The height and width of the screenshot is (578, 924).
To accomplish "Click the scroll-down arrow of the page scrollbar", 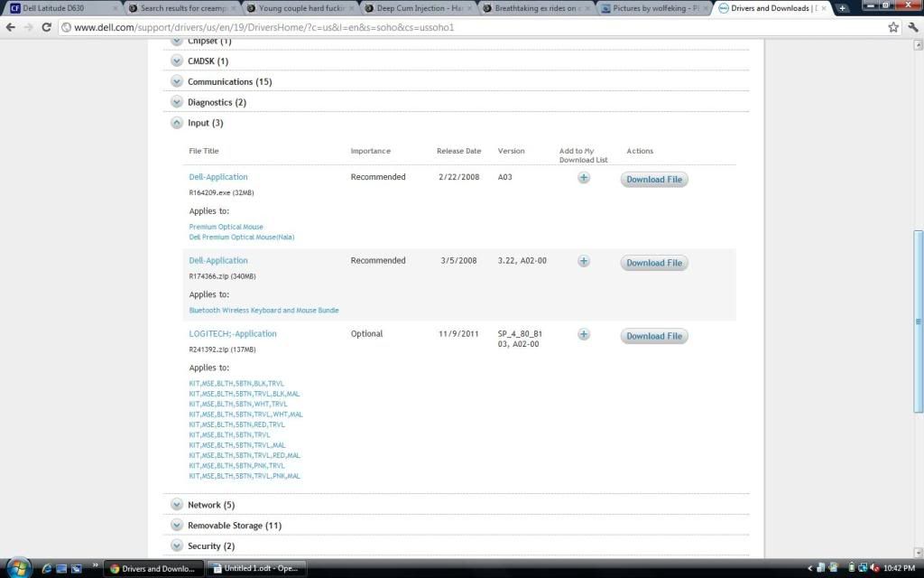I will pyautogui.click(x=918, y=553).
